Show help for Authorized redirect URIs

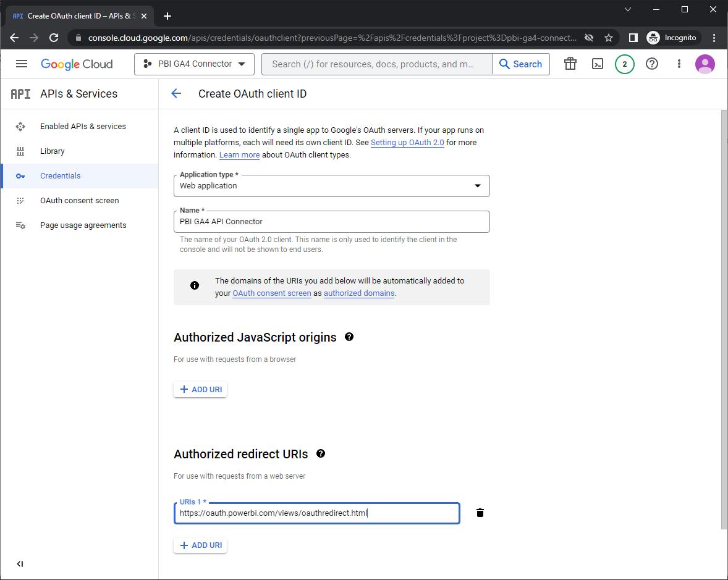(321, 453)
